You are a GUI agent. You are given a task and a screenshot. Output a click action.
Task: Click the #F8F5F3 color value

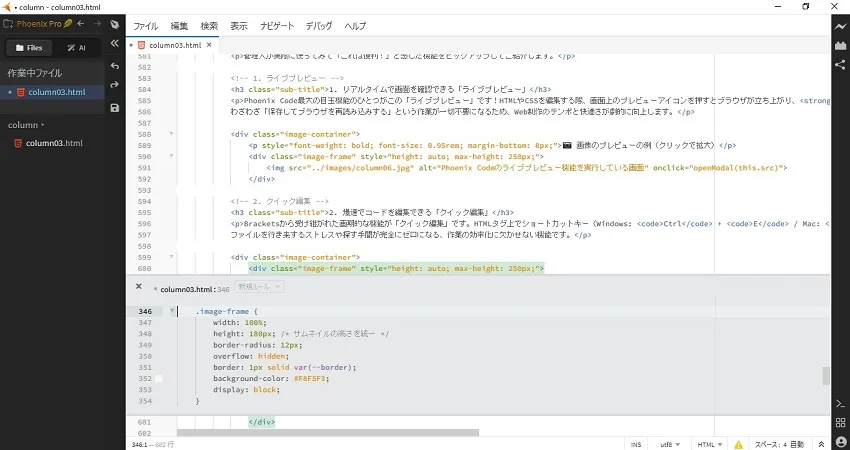(x=310, y=378)
